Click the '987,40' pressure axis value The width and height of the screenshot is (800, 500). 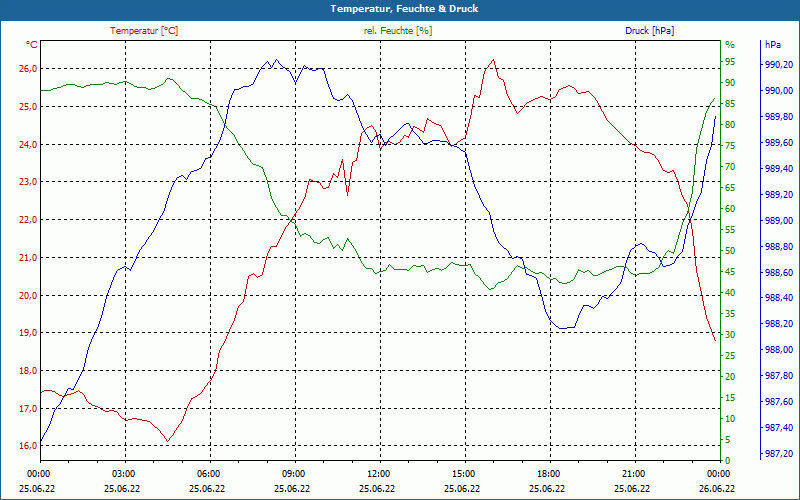(779, 428)
